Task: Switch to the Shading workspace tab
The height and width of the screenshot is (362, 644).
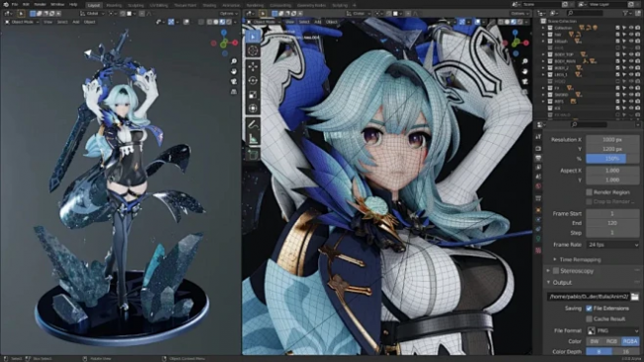Action: (x=209, y=5)
